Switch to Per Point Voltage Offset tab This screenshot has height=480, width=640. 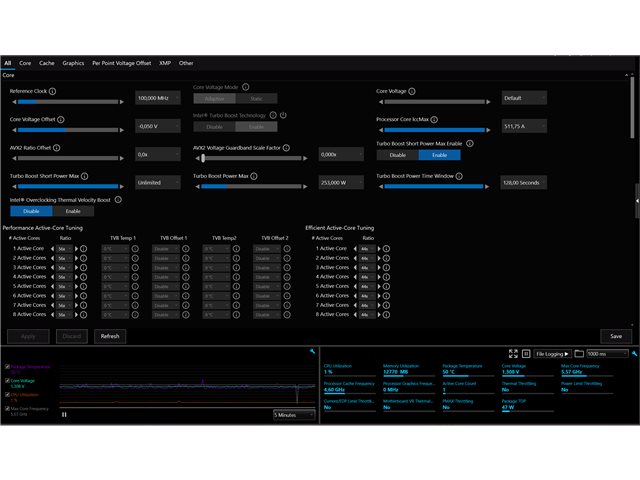coord(122,63)
